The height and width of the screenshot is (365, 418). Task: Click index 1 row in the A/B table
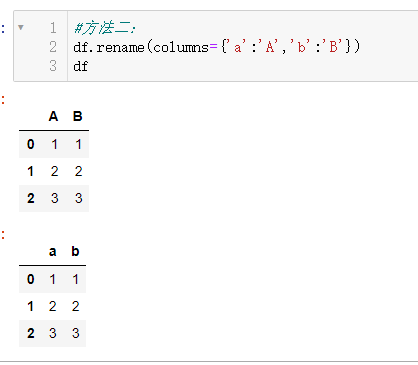(54, 171)
